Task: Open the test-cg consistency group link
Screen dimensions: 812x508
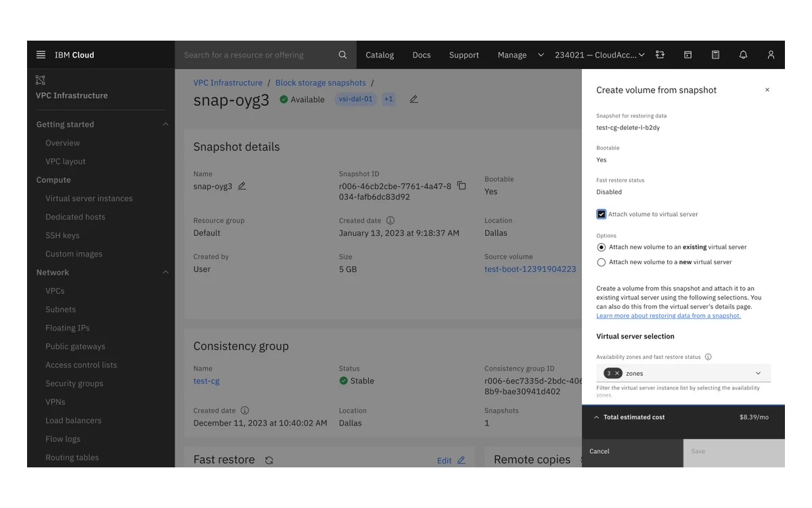Action: (x=206, y=381)
